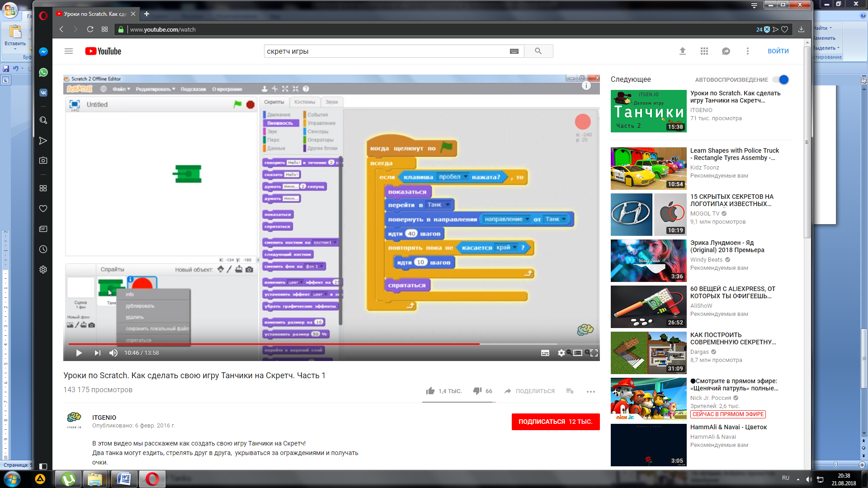This screenshot has height=488, width=868.
Task: Show video info card icon
Action: click(x=586, y=86)
